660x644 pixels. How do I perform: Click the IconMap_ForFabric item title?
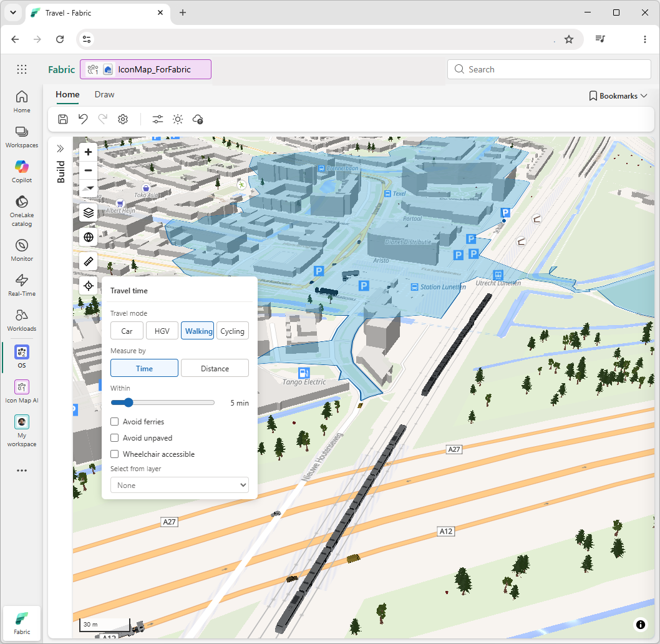click(154, 69)
